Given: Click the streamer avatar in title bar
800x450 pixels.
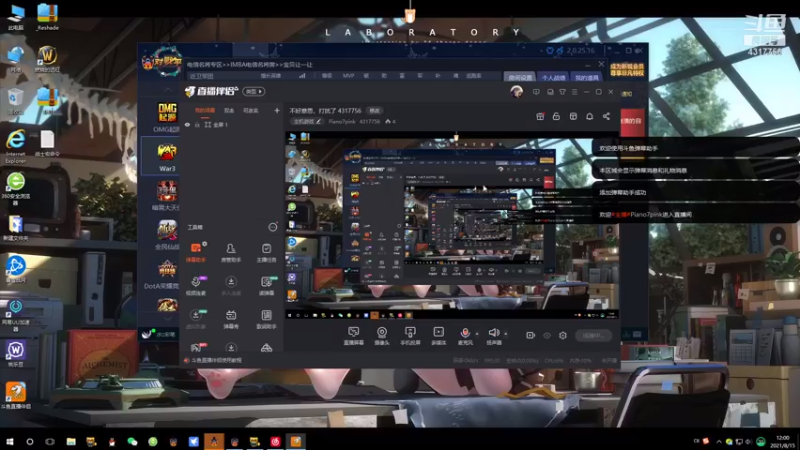Looking at the screenshot, I should [516, 92].
